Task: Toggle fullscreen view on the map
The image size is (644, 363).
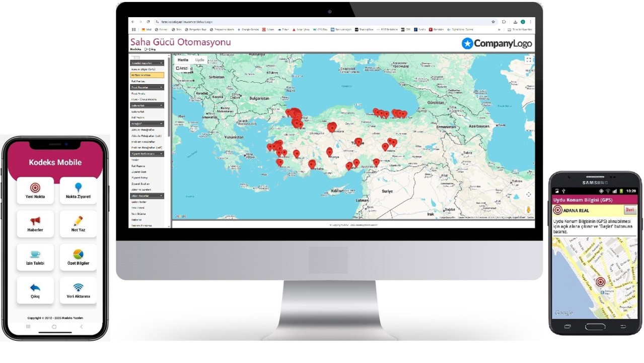Action: [528, 59]
